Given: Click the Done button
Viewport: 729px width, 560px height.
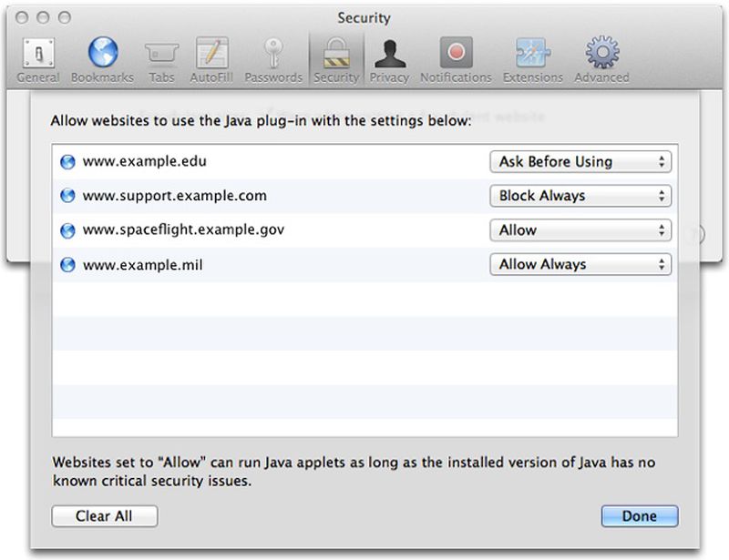Looking at the screenshot, I should [640, 516].
